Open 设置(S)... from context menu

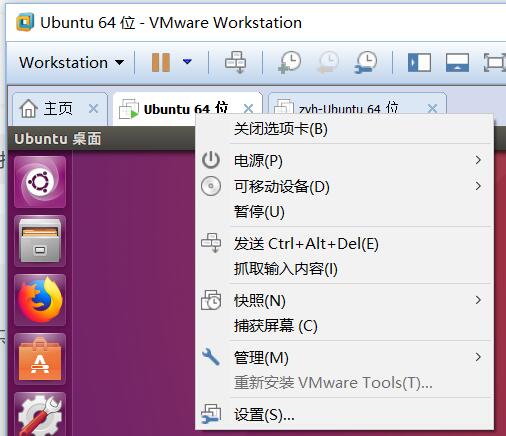[x=344, y=415]
